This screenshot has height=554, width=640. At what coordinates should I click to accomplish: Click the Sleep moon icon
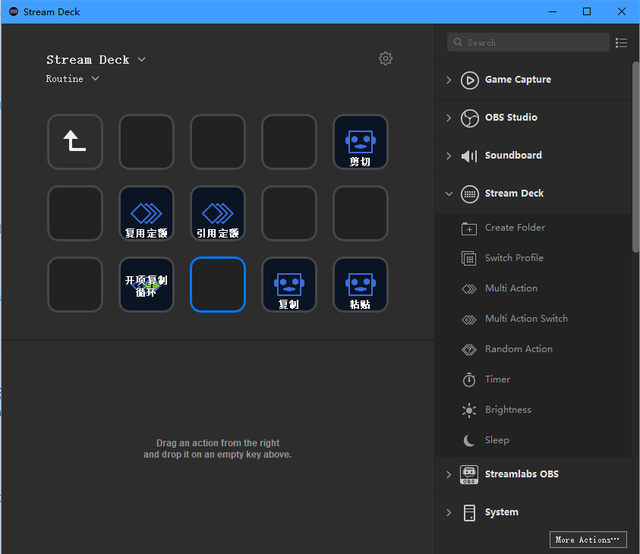[x=469, y=441]
